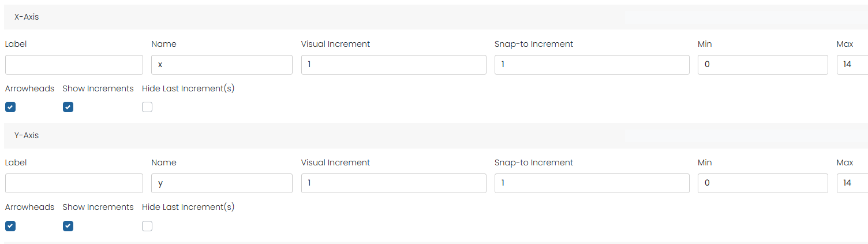
Task: Select the X-Axis Visual Increment field
Action: tap(394, 65)
